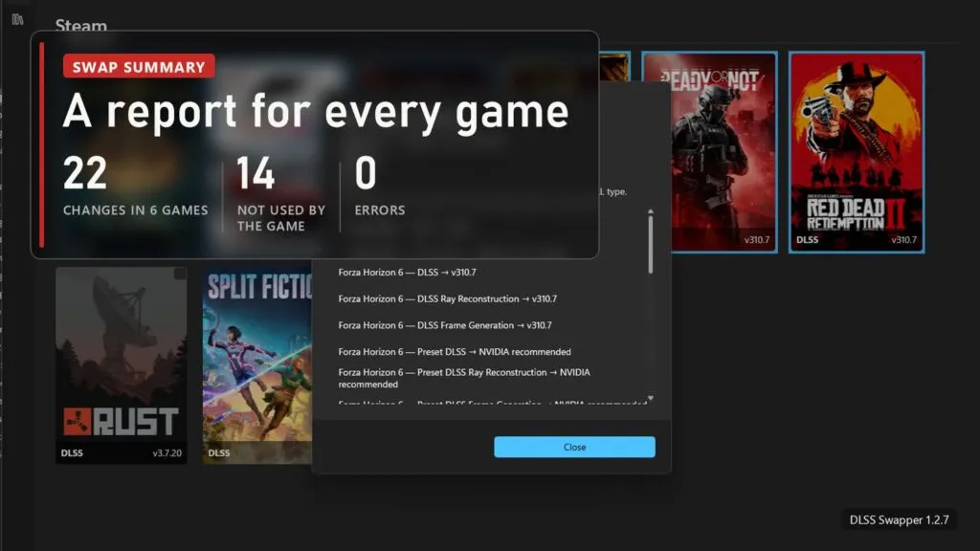Viewport: 980px width, 551px height.
Task: Select Forza Horizon 6 DLSS v310.7 entry
Action: pyautogui.click(x=407, y=273)
